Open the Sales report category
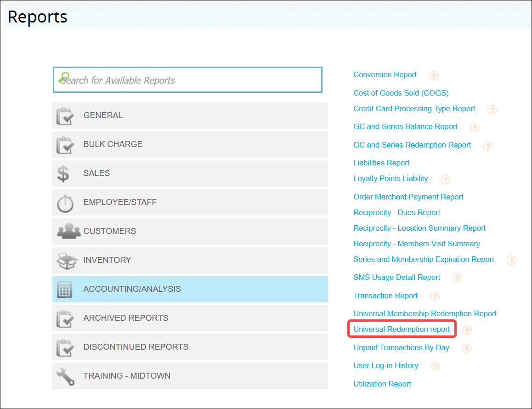This screenshot has width=532, height=409. coord(190,173)
